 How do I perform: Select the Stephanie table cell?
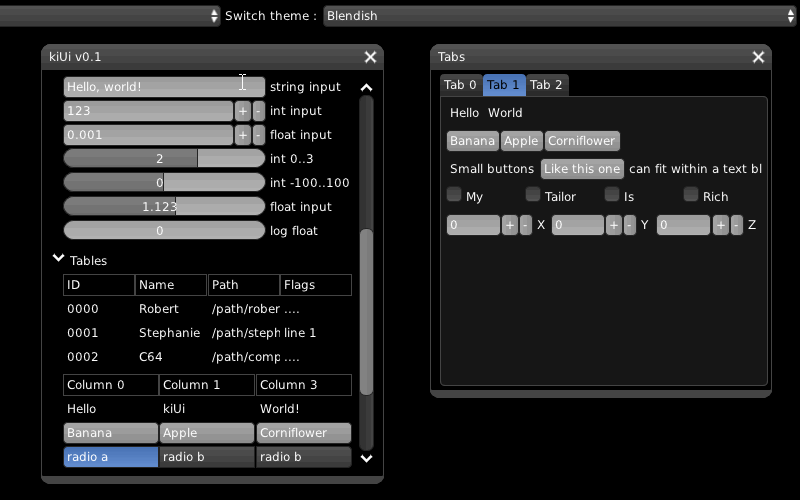169,333
